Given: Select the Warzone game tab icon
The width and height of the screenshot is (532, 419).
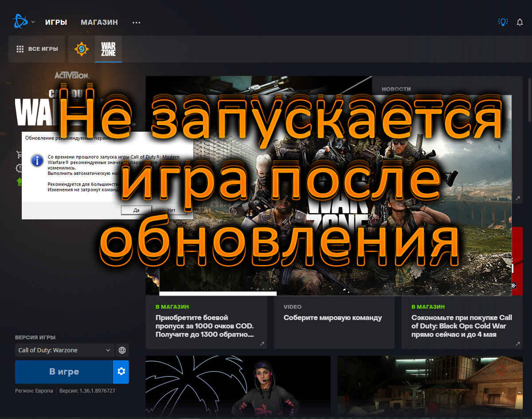Looking at the screenshot, I should 108,49.
